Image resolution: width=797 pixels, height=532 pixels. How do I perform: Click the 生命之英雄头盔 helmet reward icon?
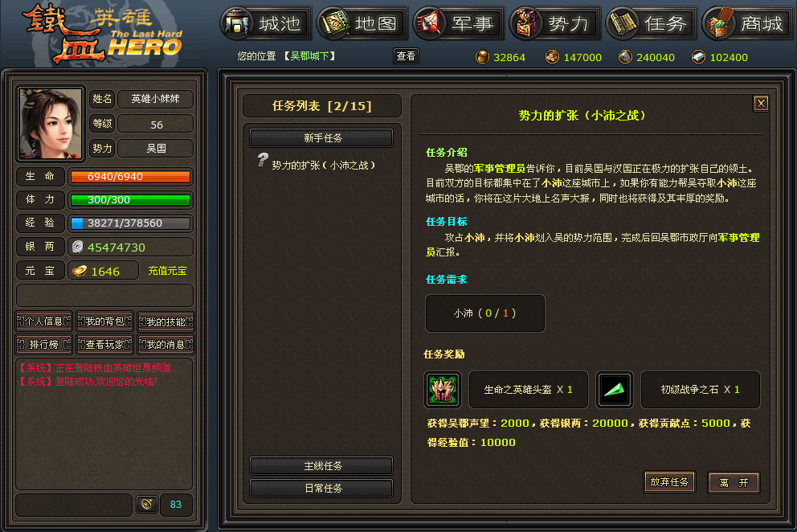[443, 390]
